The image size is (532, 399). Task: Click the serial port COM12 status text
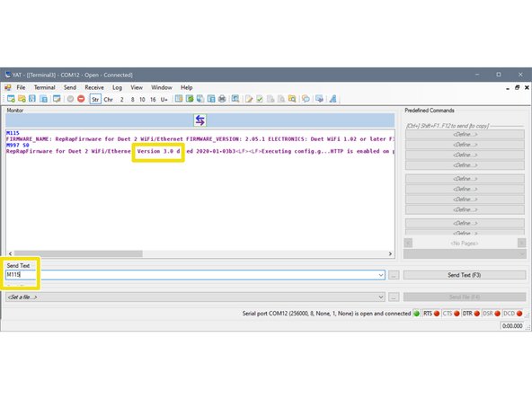(326, 314)
